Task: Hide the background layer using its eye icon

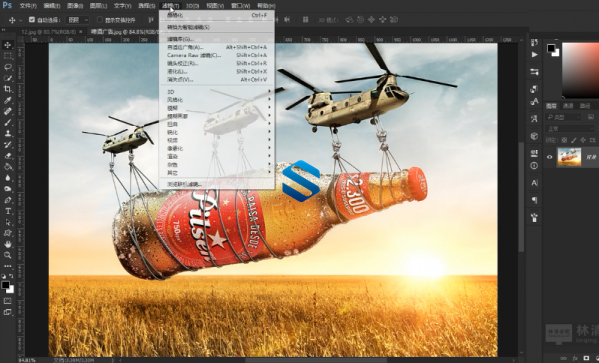Action: (x=550, y=157)
